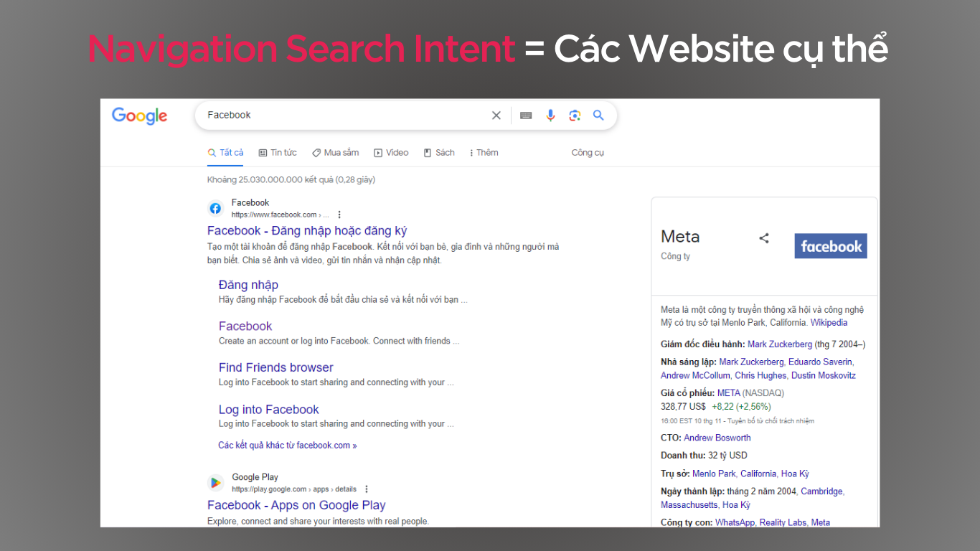Click the Facebook favicon in first result

click(x=215, y=208)
